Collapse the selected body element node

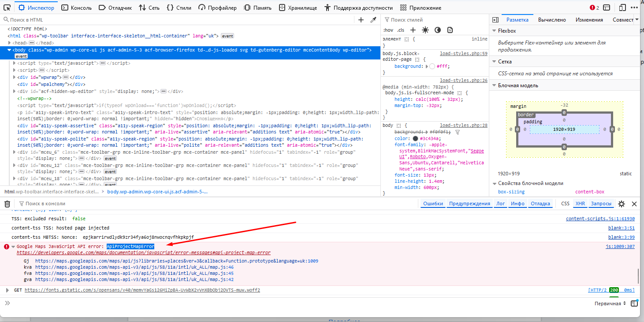pos(10,50)
